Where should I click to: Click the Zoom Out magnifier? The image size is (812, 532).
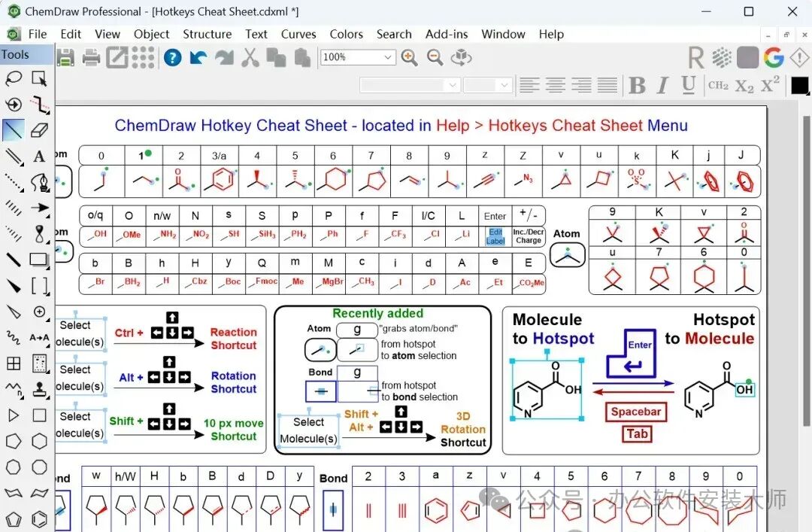(435, 57)
